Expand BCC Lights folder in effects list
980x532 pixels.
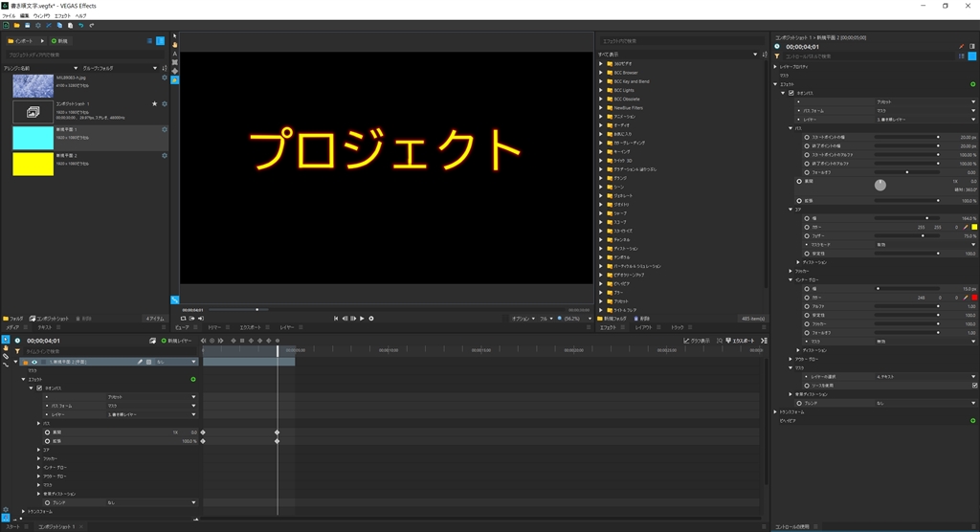pyautogui.click(x=601, y=90)
